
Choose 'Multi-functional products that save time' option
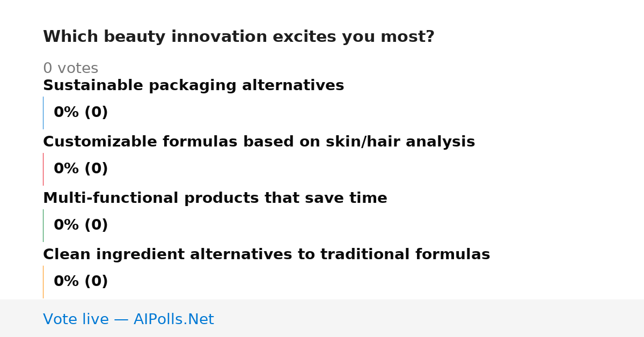215,199
